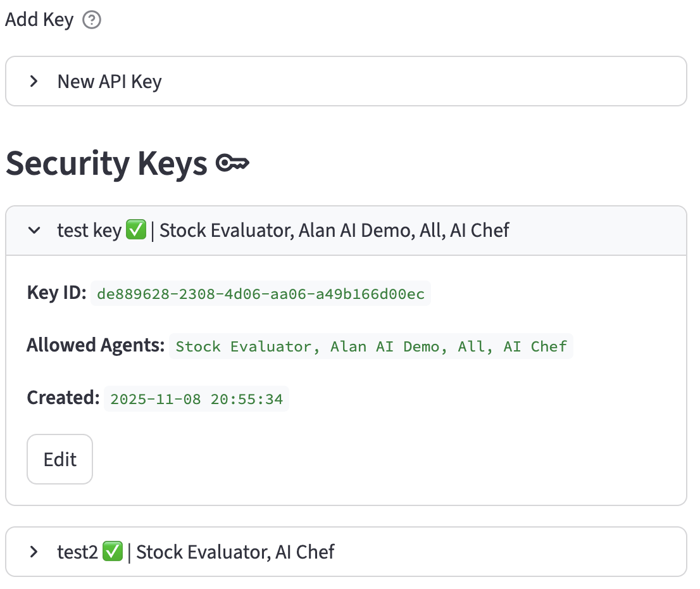Click the green checkmark on test2

112,552
